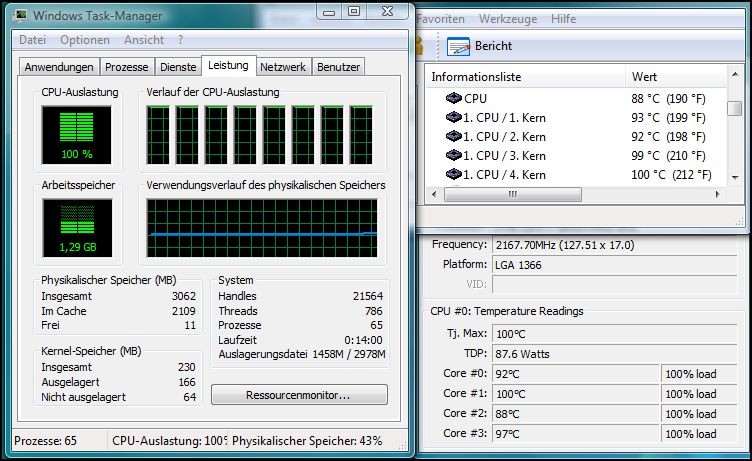Select the '100 °C (212 °F)' value
The width and height of the screenshot is (752, 461).
671,175
